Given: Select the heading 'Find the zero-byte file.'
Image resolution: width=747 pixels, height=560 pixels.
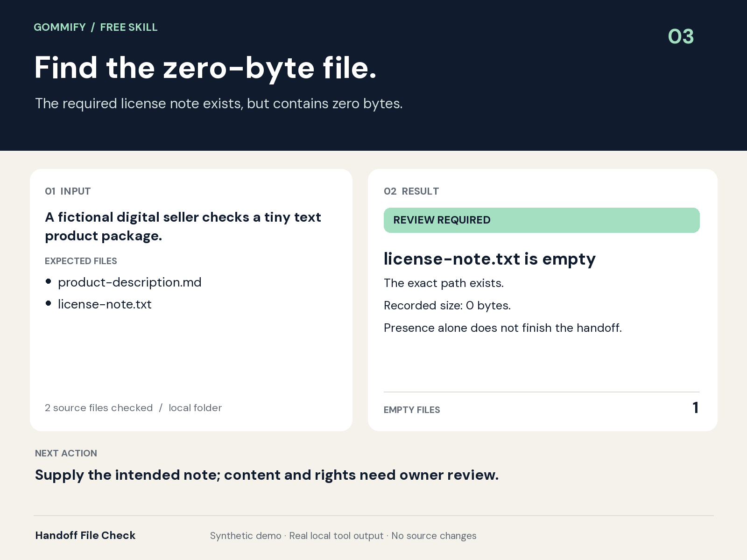Looking at the screenshot, I should coord(205,67).
